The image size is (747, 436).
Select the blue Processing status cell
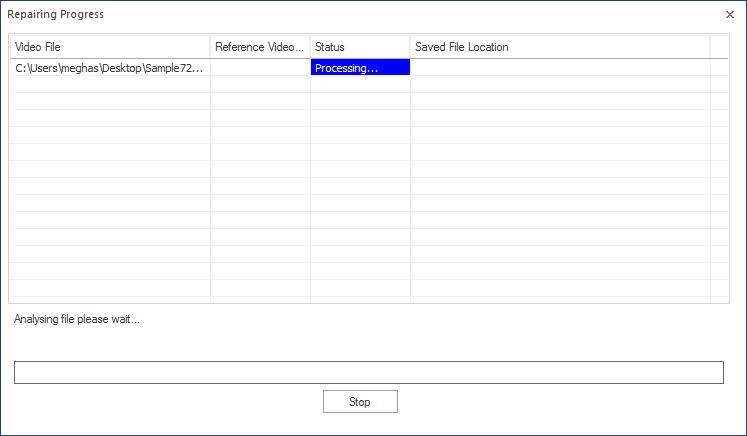(x=360, y=68)
